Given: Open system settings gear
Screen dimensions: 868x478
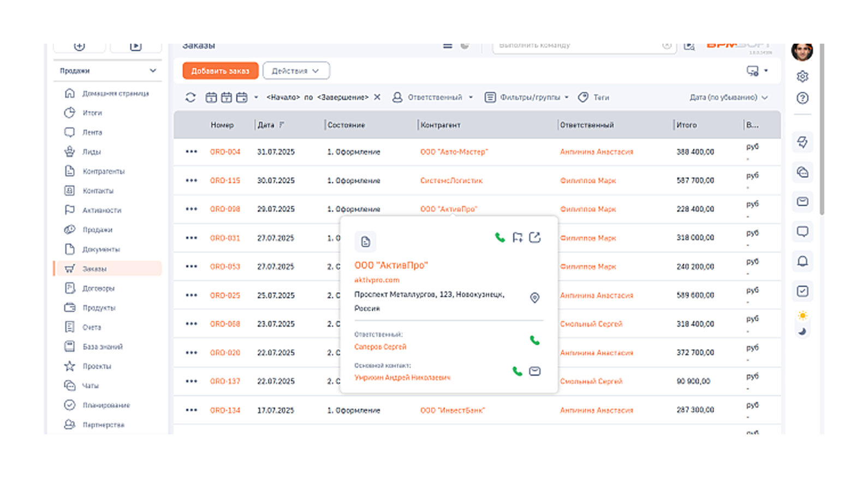Looking at the screenshot, I should coord(802,76).
